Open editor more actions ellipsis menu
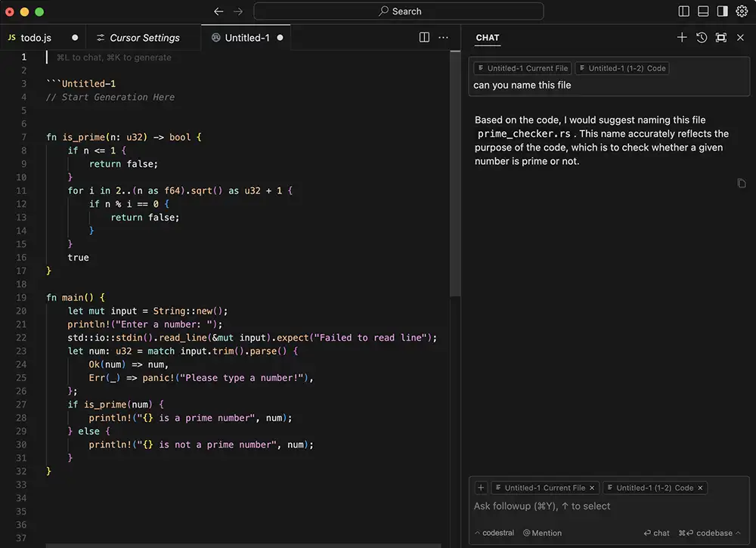The image size is (756, 548). (445, 38)
